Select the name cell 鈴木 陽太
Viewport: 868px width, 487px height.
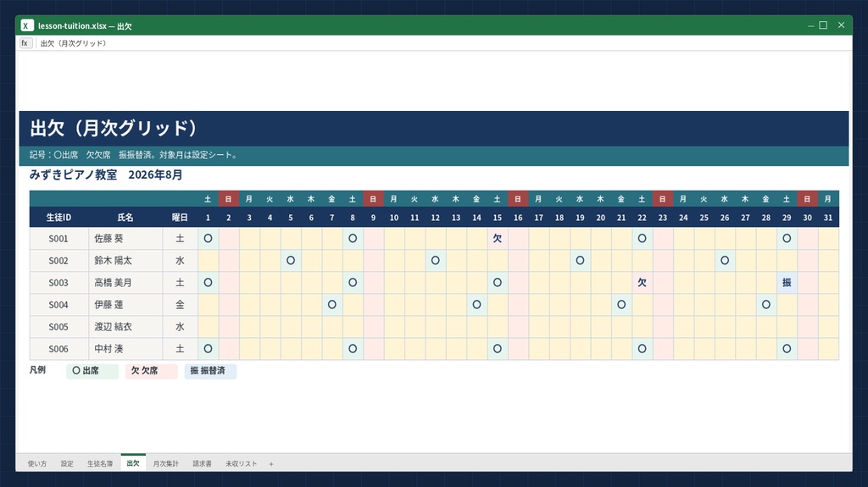tap(125, 261)
